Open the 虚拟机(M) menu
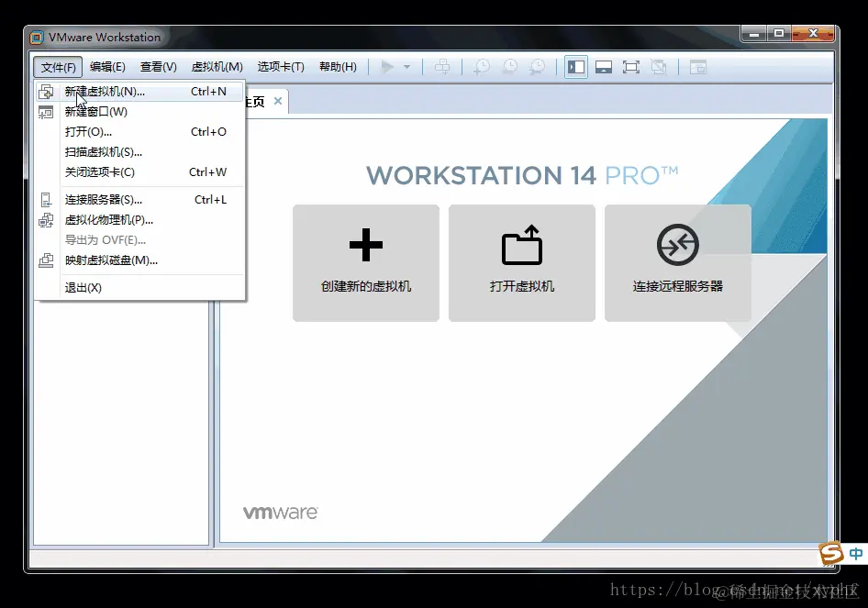868x608 pixels. [217, 67]
